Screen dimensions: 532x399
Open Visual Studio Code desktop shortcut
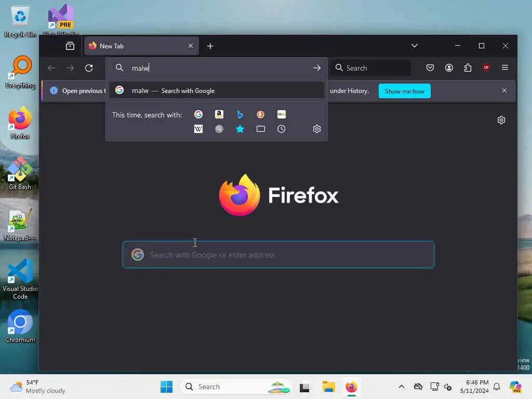point(20,279)
